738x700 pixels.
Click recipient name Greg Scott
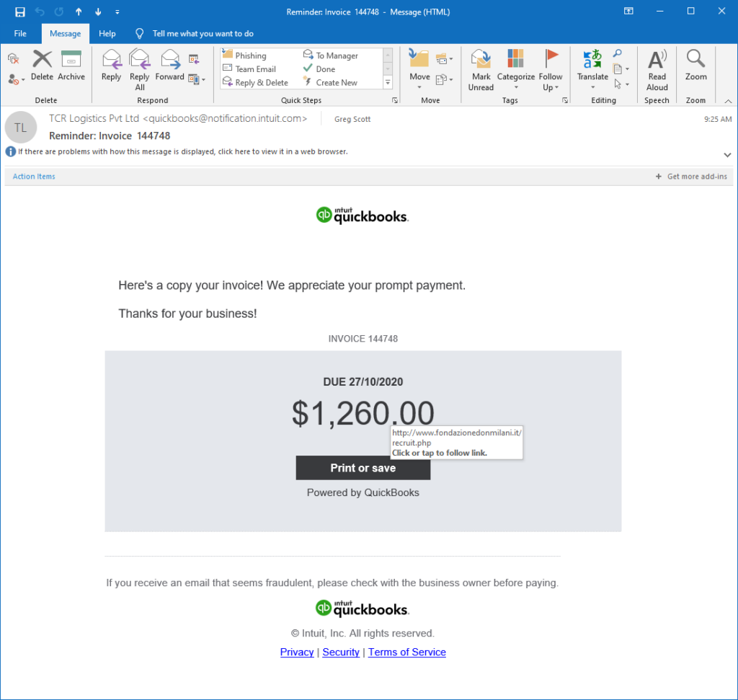[352, 119]
